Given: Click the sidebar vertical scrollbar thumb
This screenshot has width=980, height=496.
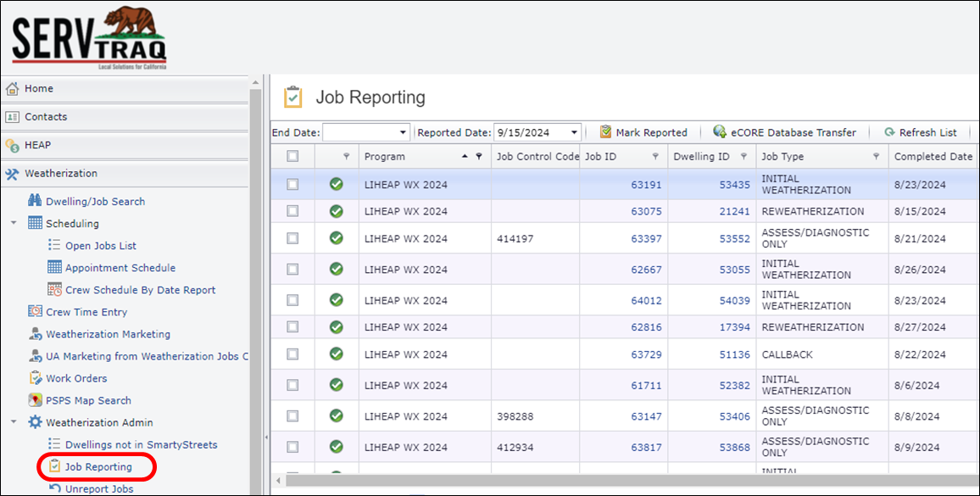Looking at the screenshot, I should (x=255, y=293).
